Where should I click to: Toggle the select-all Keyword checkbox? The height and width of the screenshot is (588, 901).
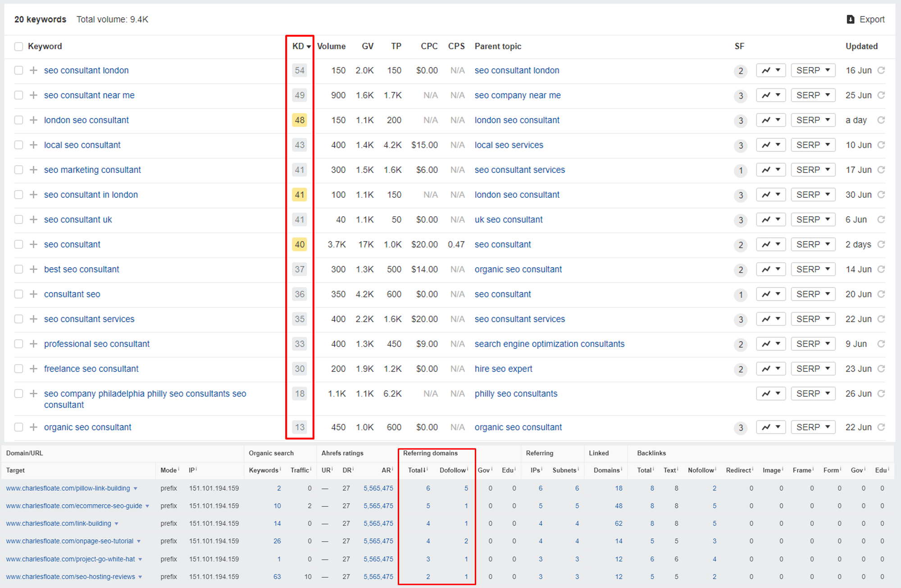click(x=18, y=46)
